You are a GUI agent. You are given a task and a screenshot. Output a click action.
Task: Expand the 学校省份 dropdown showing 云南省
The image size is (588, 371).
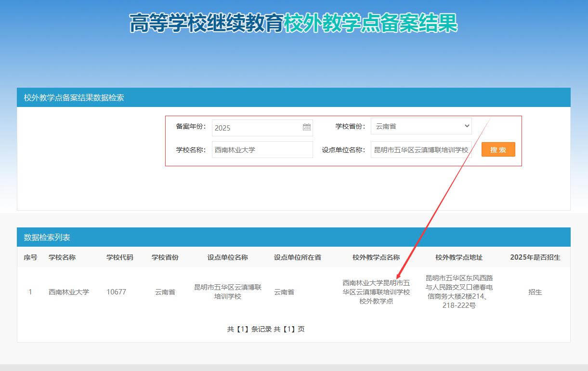(421, 126)
